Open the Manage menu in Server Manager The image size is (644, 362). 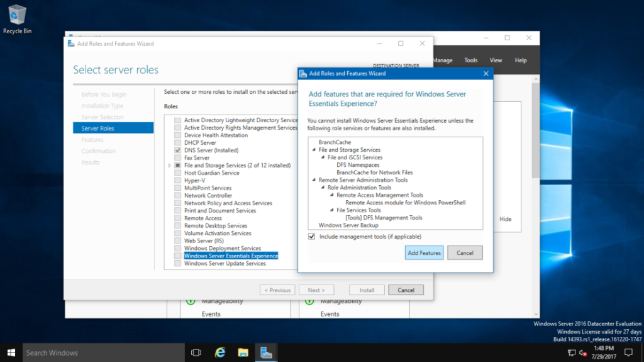(443, 60)
